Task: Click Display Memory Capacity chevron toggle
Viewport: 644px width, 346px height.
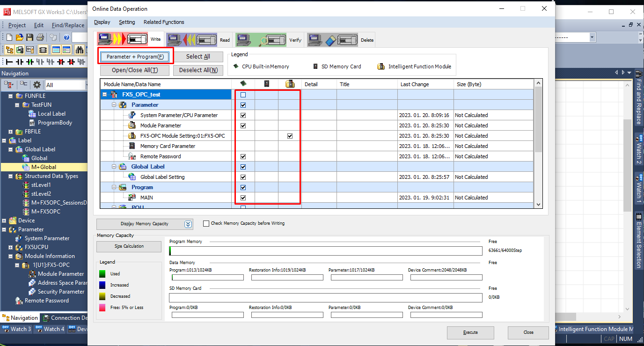Action: pos(188,224)
